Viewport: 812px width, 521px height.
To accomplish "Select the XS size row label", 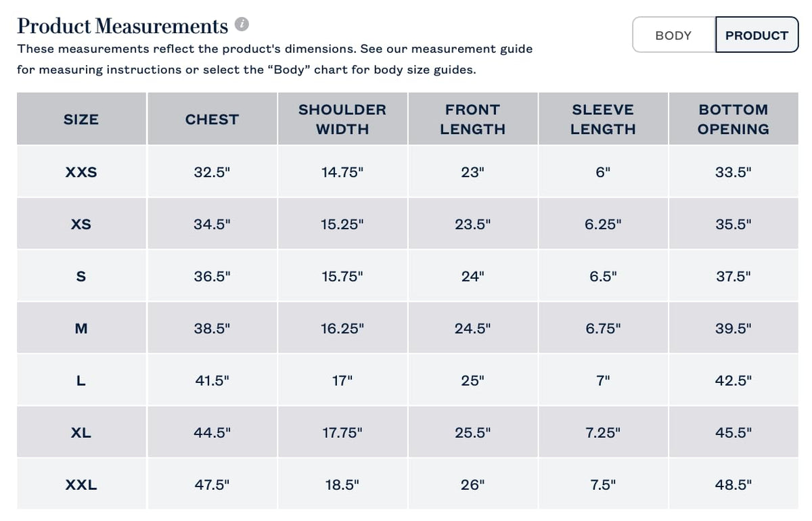I will 81,224.
